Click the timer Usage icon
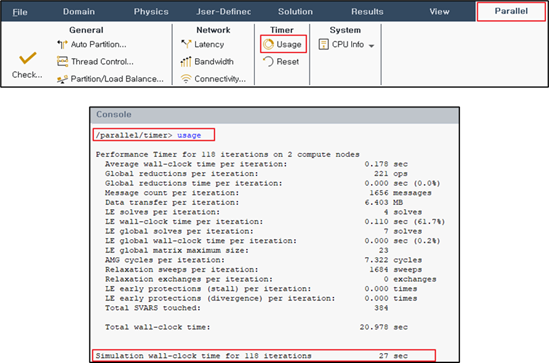The width and height of the screenshot is (550, 363). point(268,45)
